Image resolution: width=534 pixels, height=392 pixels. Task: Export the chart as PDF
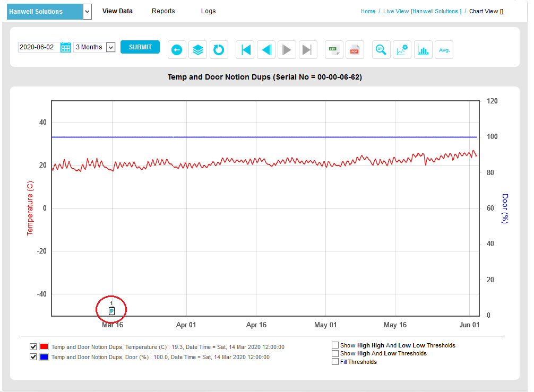(x=354, y=50)
